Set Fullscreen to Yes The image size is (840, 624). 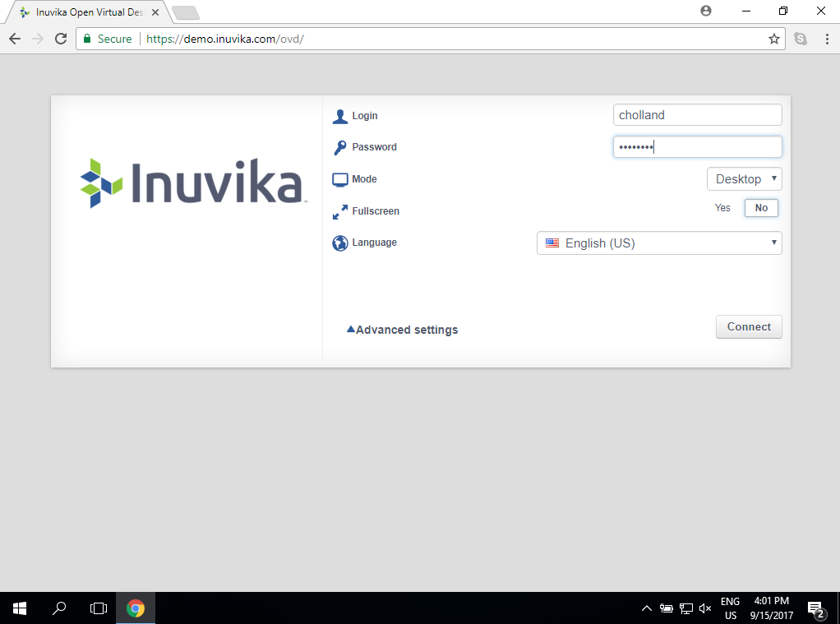coord(722,207)
